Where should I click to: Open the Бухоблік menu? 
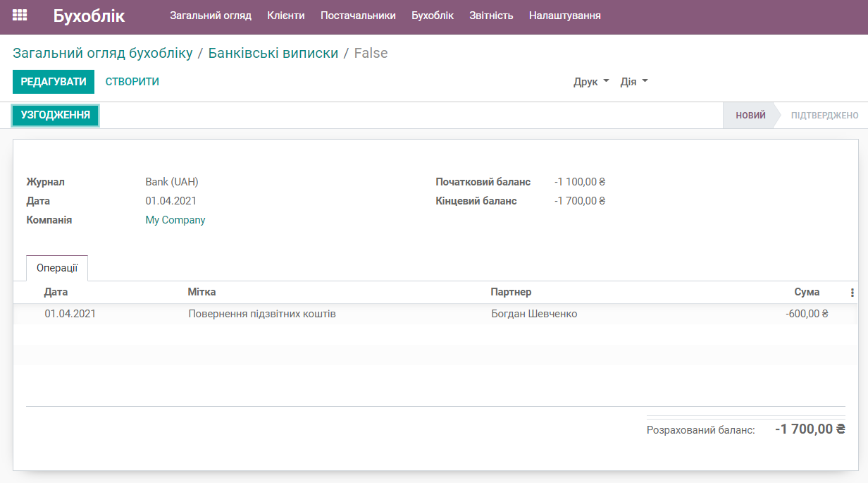432,15
